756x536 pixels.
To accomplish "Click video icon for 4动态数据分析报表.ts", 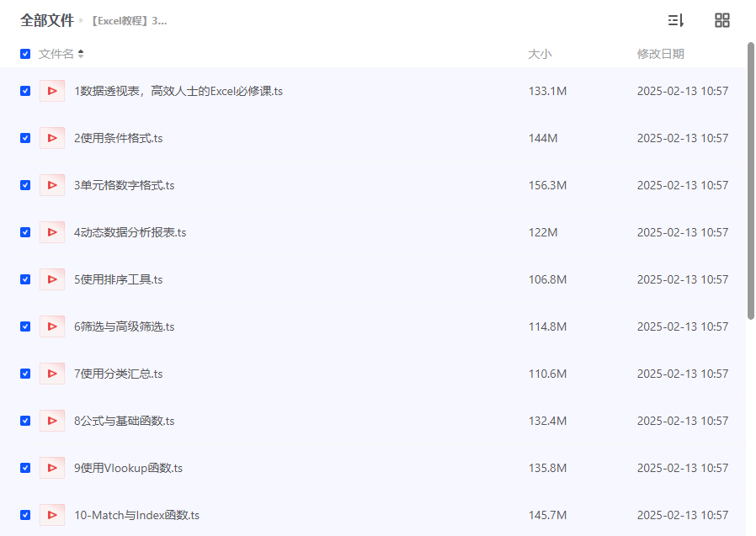I will [x=52, y=232].
